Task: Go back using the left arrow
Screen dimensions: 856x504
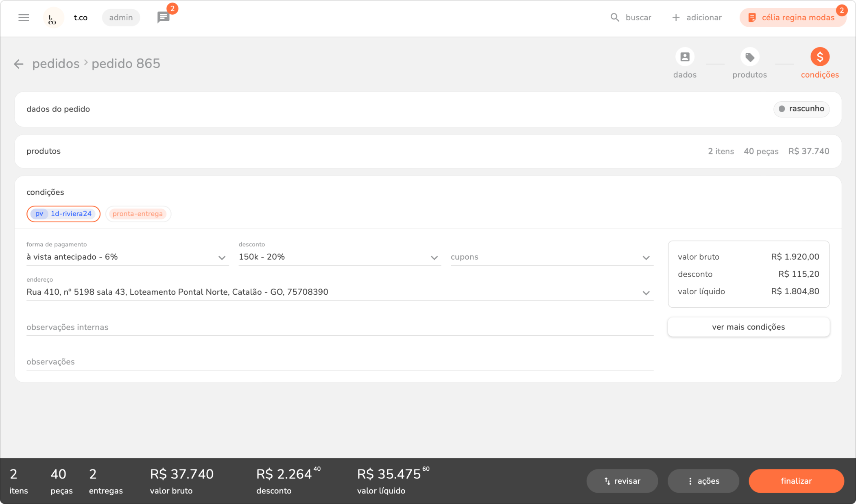Action: pos(19,64)
